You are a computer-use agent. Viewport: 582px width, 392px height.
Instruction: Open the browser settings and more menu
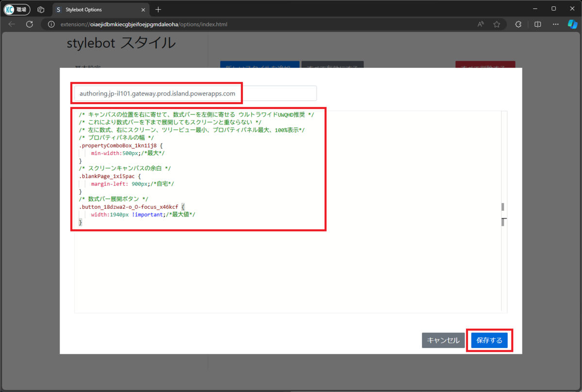coord(556,24)
